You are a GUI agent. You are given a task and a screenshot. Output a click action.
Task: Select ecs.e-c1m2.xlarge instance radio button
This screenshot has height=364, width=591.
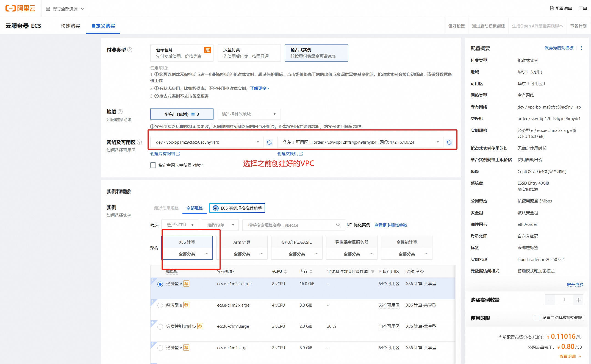[x=160, y=305]
